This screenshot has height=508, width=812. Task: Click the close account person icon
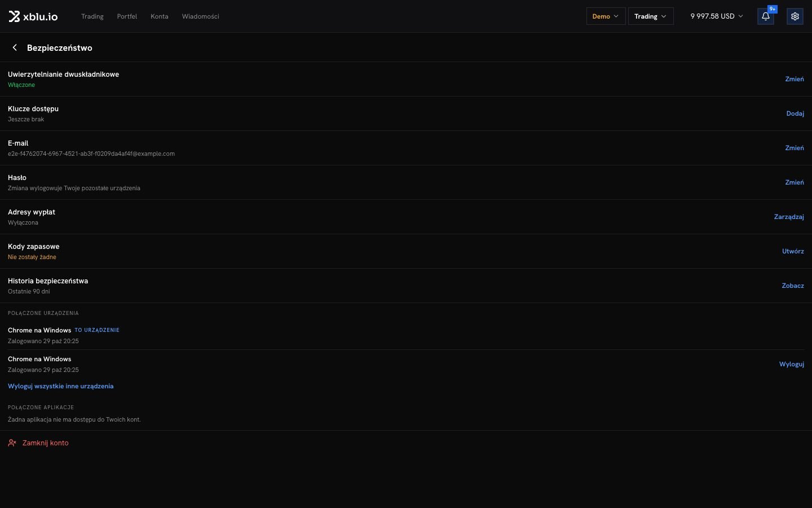click(12, 443)
